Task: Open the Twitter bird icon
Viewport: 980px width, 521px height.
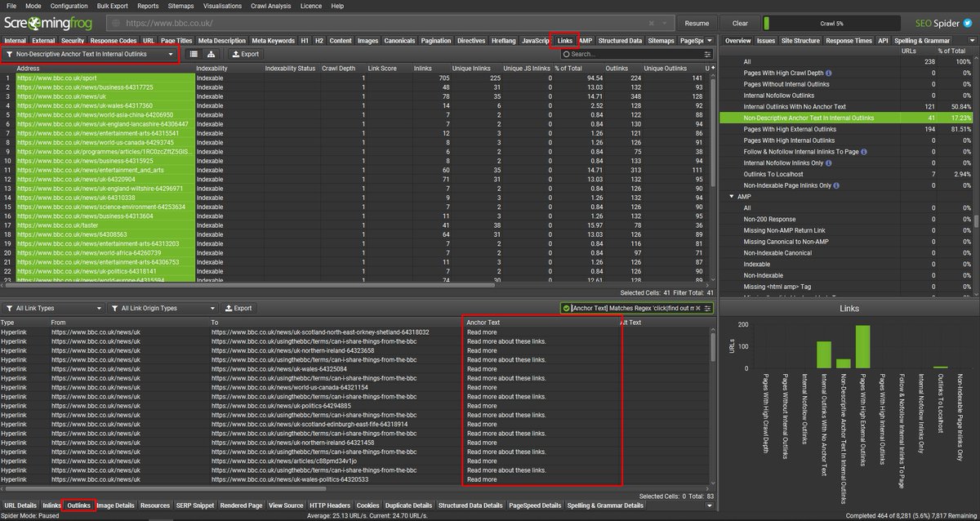Action: [968, 24]
